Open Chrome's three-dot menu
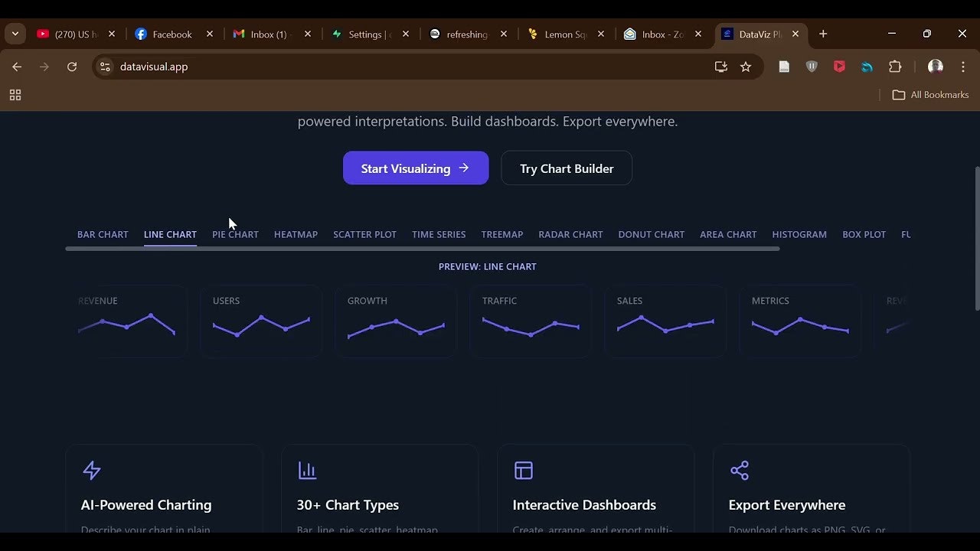980x551 pixels. coord(963,67)
